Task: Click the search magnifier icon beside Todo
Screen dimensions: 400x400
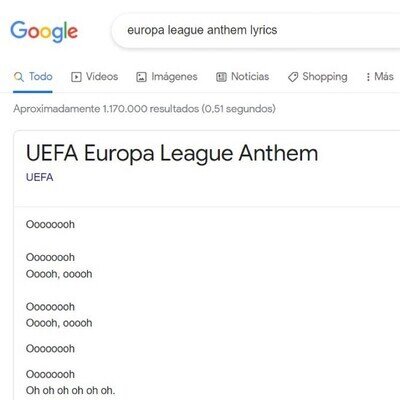Action: (19, 77)
